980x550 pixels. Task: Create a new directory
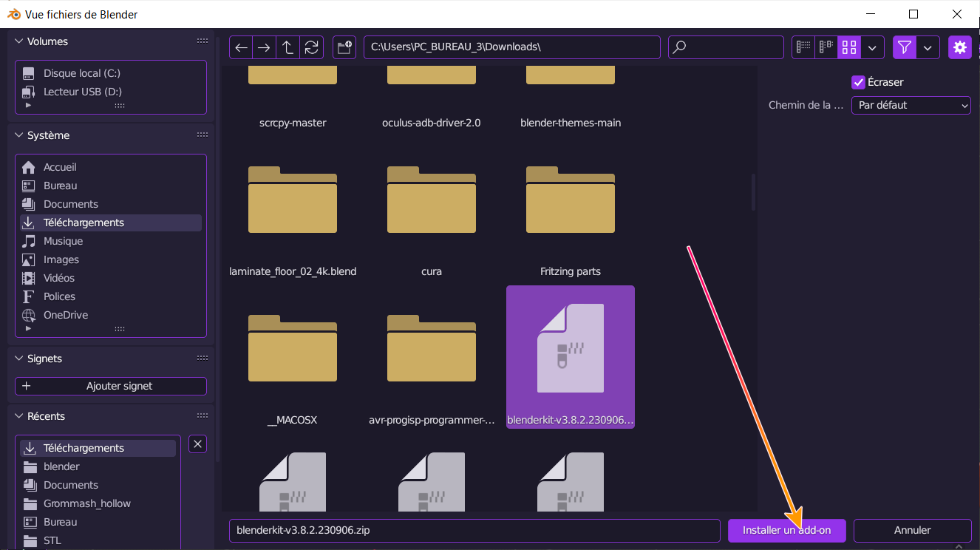click(344, 47)
